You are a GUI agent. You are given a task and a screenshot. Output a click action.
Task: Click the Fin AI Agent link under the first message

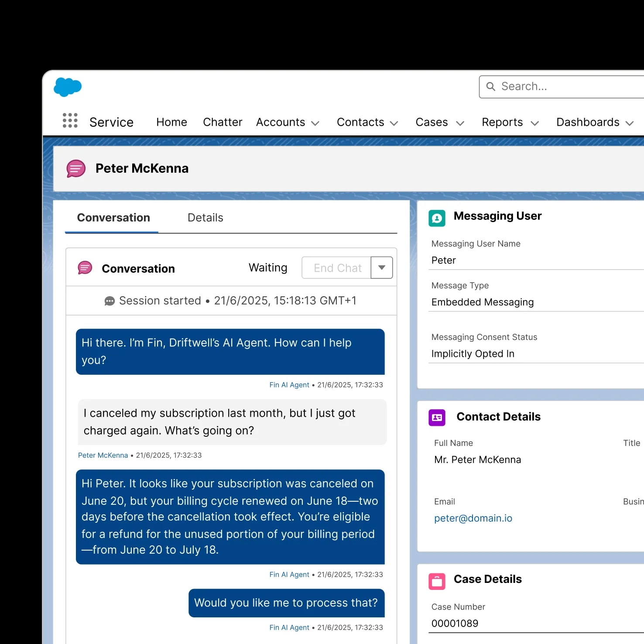[289, 385]
